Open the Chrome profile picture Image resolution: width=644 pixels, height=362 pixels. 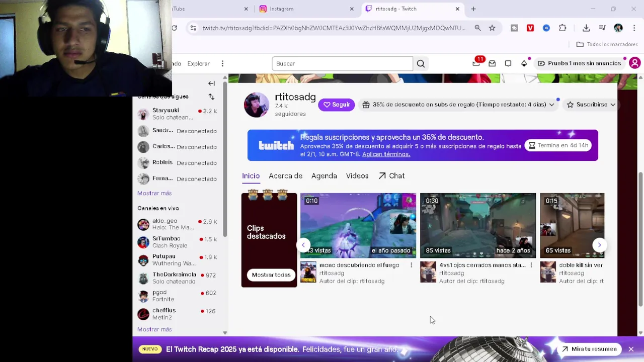618,28
